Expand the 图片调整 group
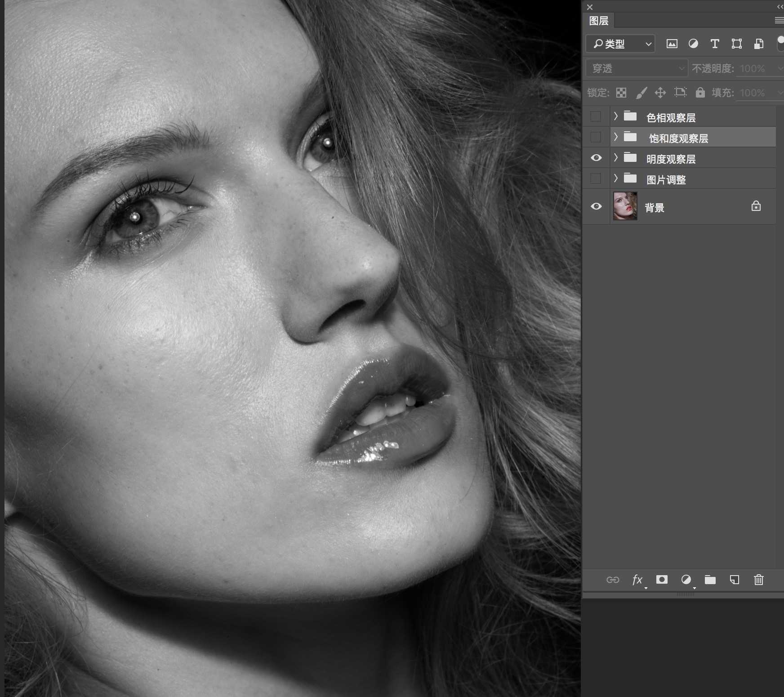 tap(616, 178)
